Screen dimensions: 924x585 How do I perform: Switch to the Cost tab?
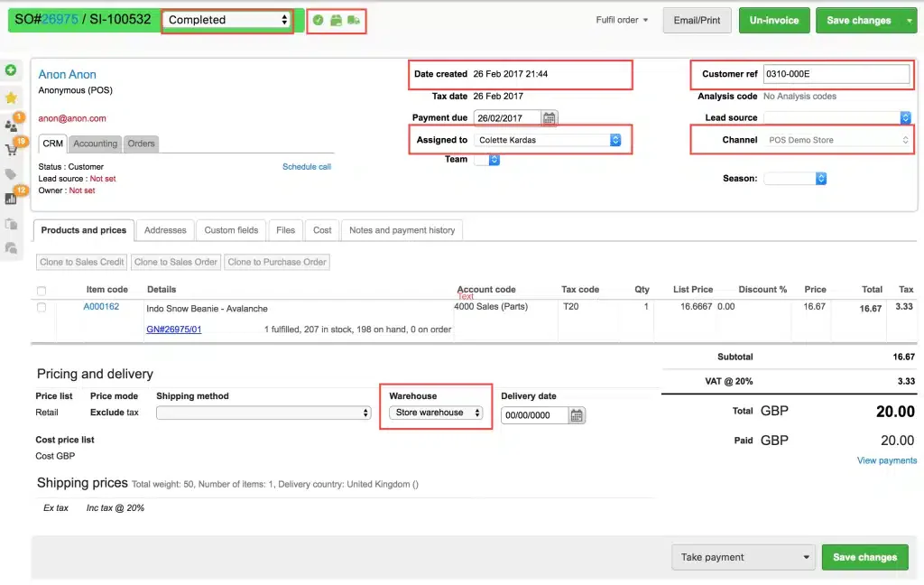click(x=322, y=230)
